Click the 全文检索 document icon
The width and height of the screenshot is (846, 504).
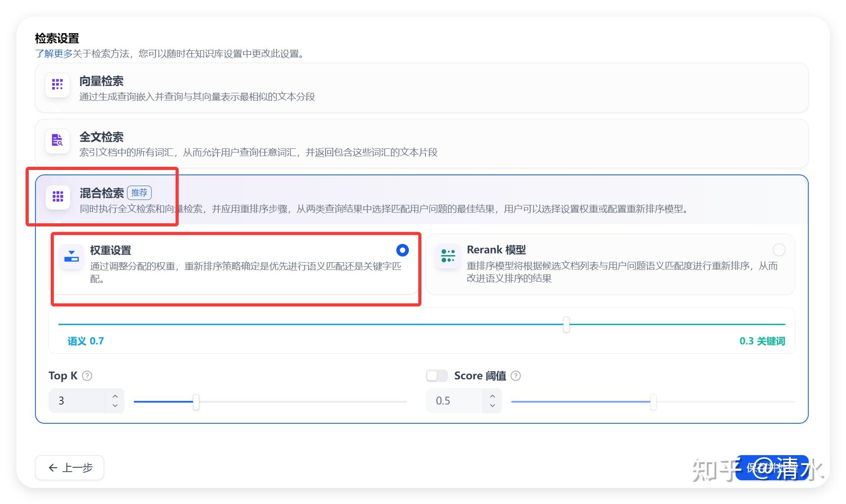point(57,141)
